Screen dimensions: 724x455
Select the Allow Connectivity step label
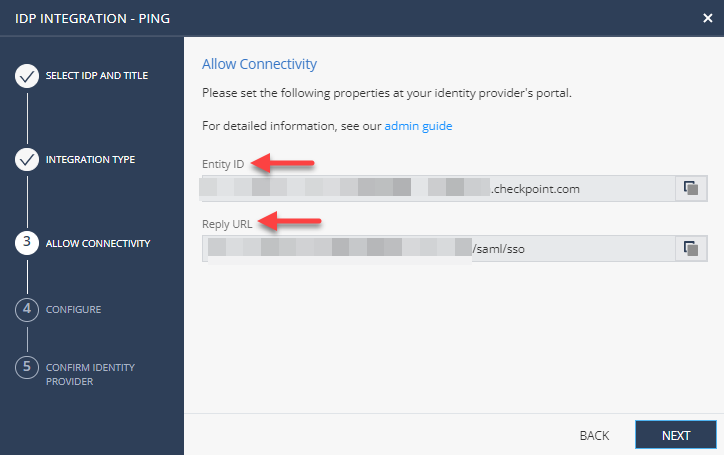(x=98, y=243)
